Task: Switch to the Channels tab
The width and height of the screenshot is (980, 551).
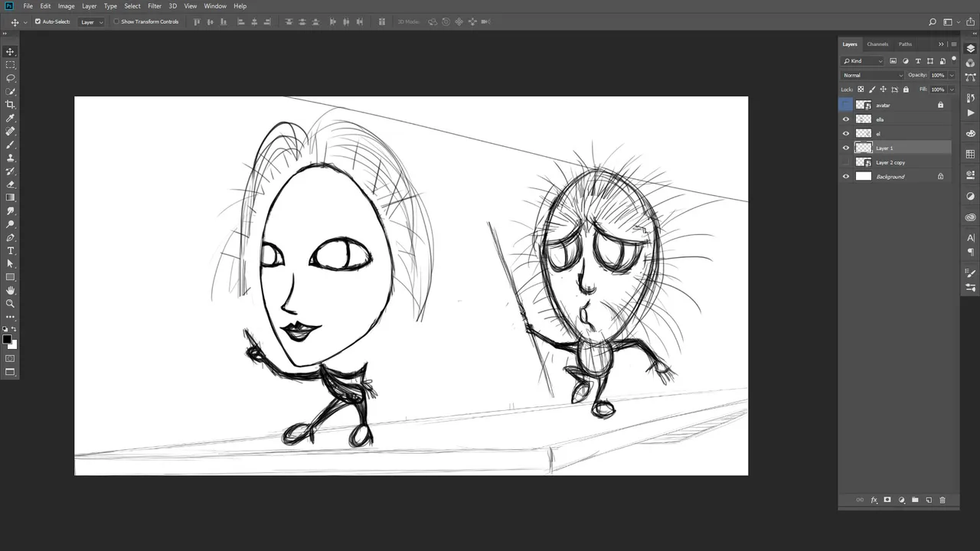Action: pos(877,44)
